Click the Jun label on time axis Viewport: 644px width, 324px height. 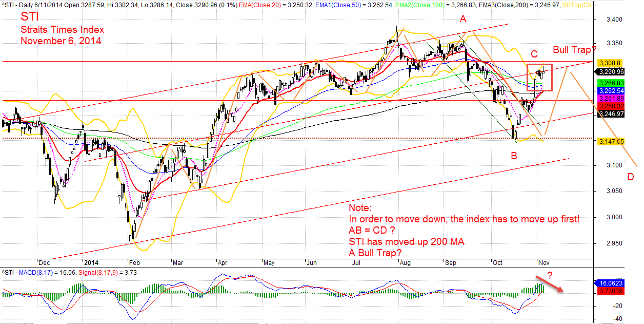pos(312,262)
